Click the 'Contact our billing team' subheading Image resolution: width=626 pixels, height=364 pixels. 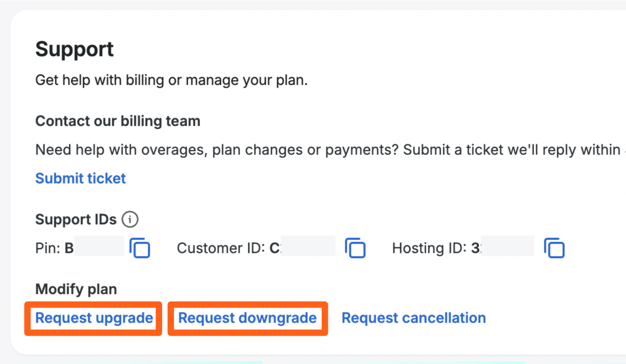click(x=118, y=122)
